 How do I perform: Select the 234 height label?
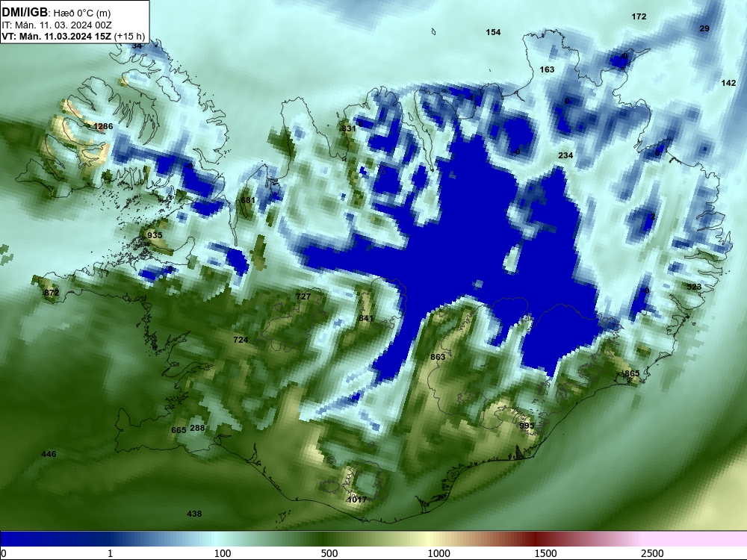click(565, 155)
